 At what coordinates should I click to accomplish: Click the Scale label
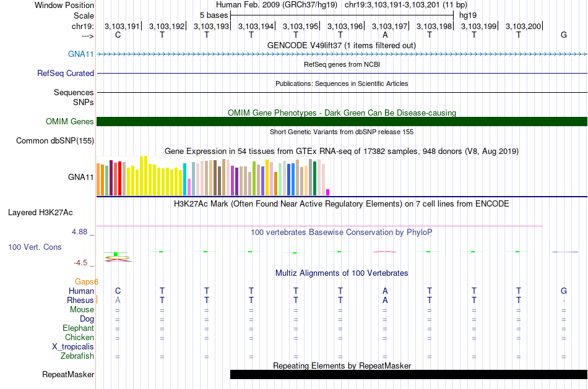pyautogui.click(x=84, y=15)
